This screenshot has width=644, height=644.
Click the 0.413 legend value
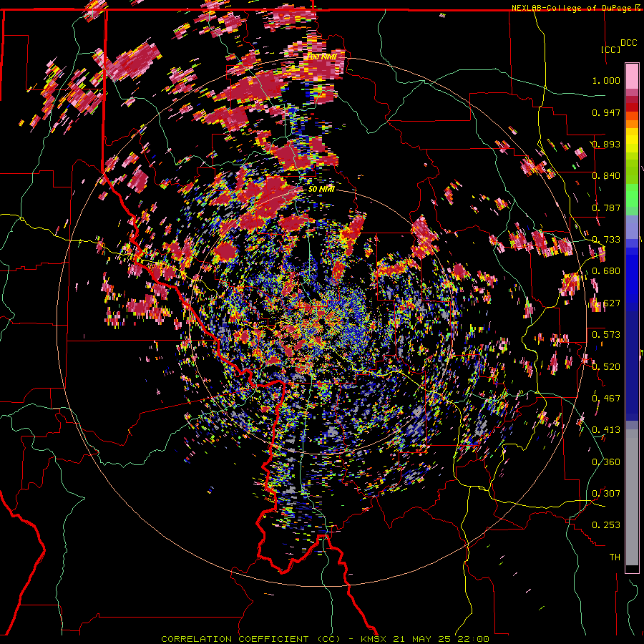pos(606,430)
